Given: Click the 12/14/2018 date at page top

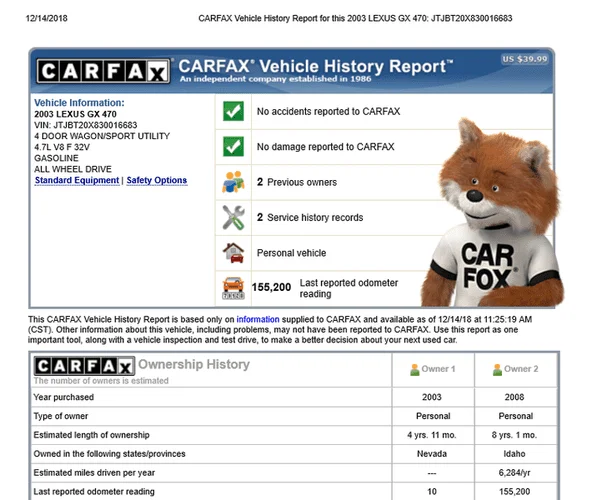Looking at the screenshot, I should pos(46,18).
